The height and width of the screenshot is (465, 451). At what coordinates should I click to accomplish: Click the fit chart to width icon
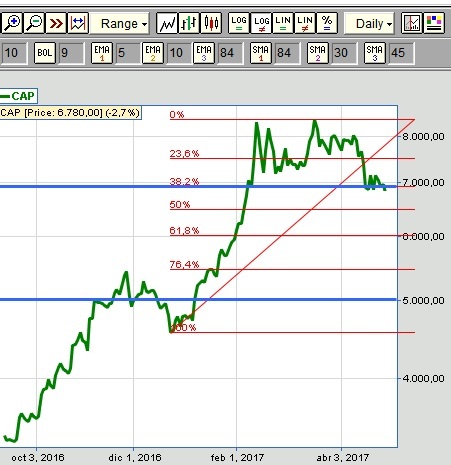pyautogui.click(x=78, y=23)
